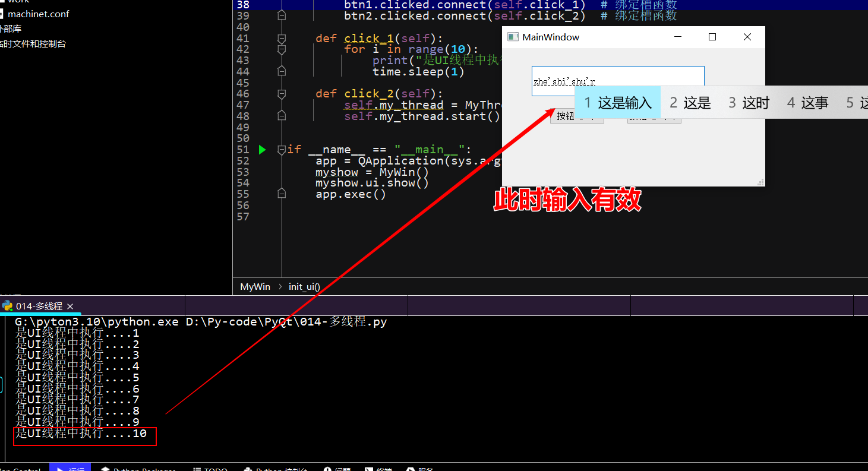Minimize the MainWindow dialog

pyautogui.click(x=678, y=37)
